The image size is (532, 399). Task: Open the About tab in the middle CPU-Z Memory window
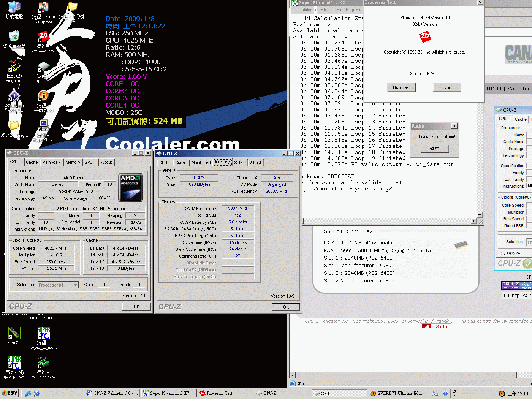coord(256,163)
